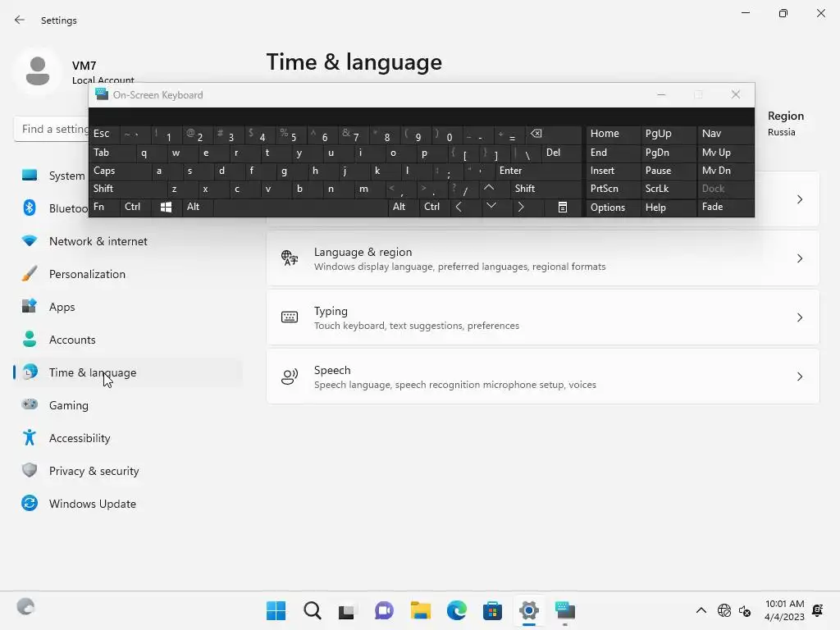Image resolution: width=840 pixels, height=630 pixels.
Task: Click the Windows Update refresh icon
Action: 30,503
